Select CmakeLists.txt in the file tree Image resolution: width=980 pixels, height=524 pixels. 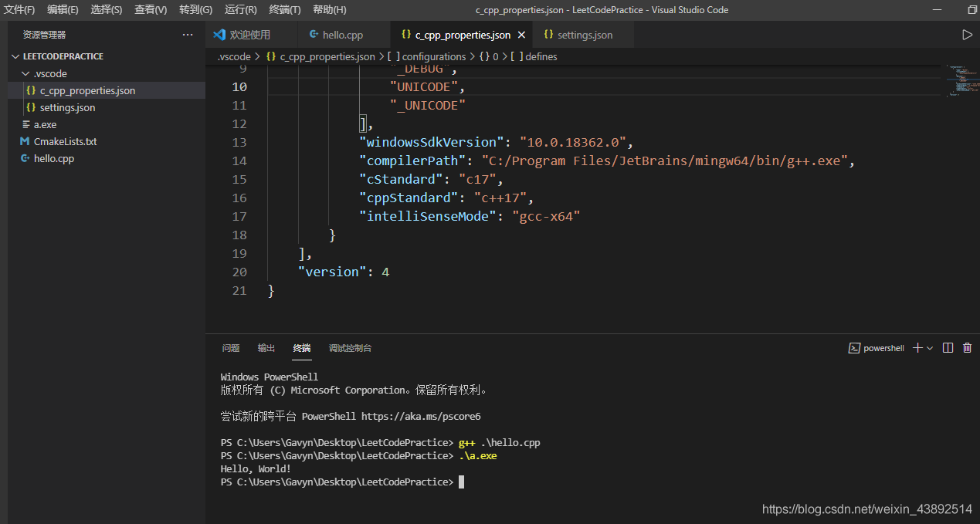[x=65, y=141]
